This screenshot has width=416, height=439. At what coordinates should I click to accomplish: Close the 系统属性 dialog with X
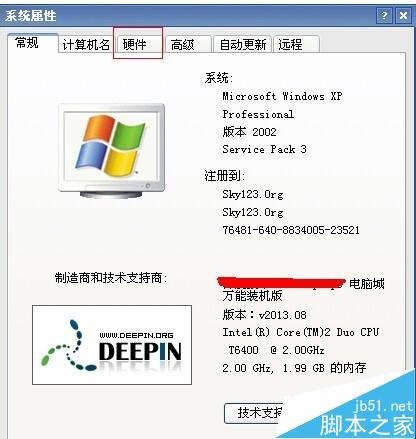(x=403, y=15)
